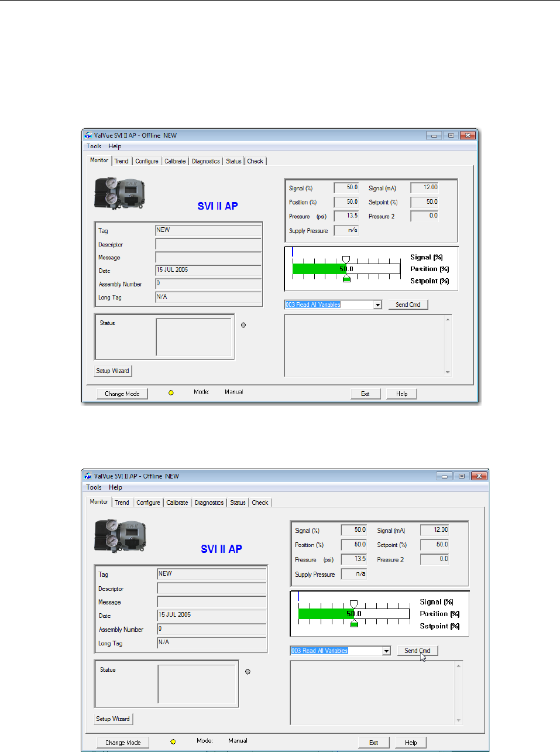Click SVI II AP positioner image in upper window
The width and height of the screenshot is (560, 752).
click(x=119, y=194)
